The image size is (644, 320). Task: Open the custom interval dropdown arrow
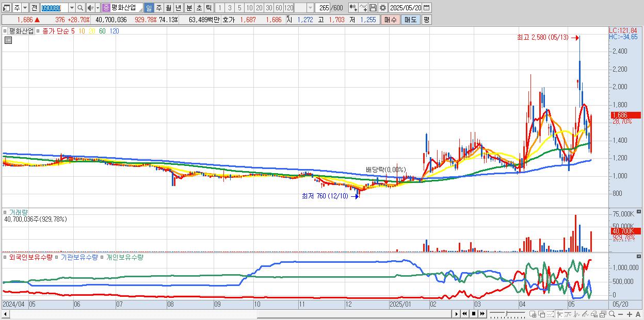310,8
